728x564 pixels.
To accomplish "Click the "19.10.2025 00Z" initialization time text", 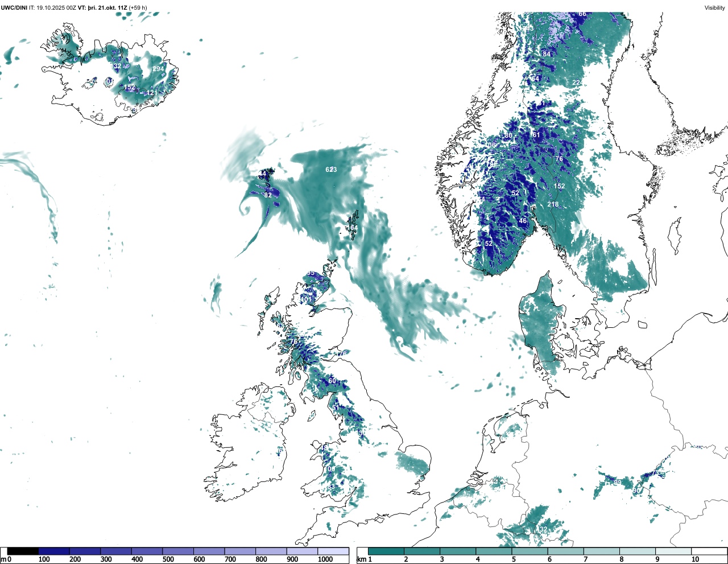I will [x=56, y=8].
